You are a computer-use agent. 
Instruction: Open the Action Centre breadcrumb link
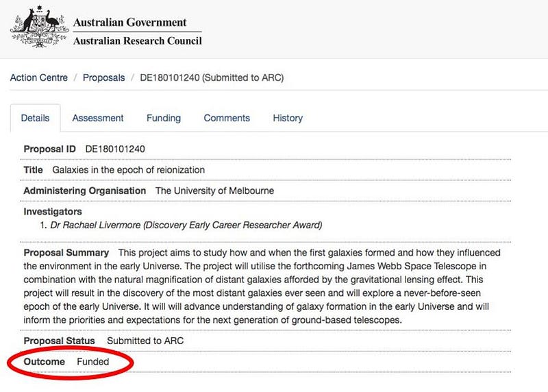pyautogui.click(x=39, y=77)
